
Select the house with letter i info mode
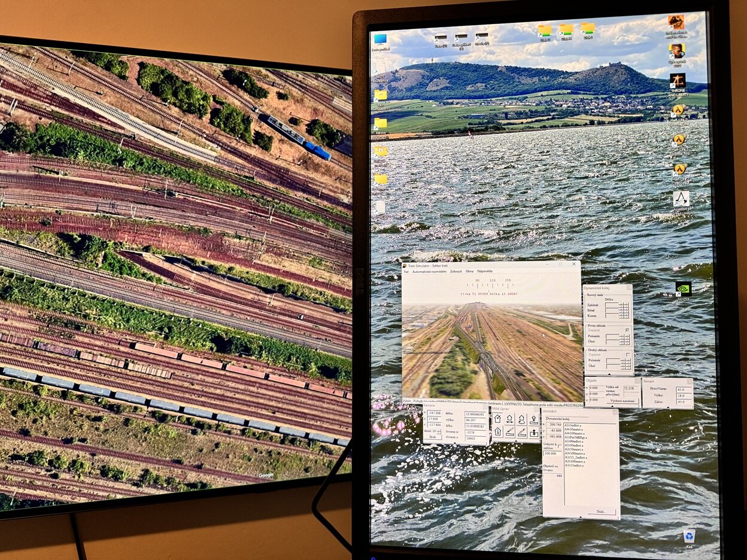tap(497, 432)
